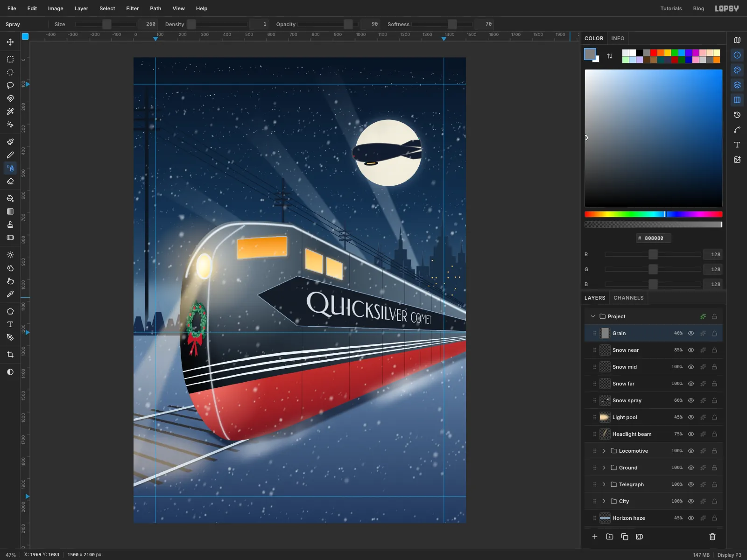Screen dimensions: 747x560
Task: Expand the Telegraph group
Action: tap(604, 484)
